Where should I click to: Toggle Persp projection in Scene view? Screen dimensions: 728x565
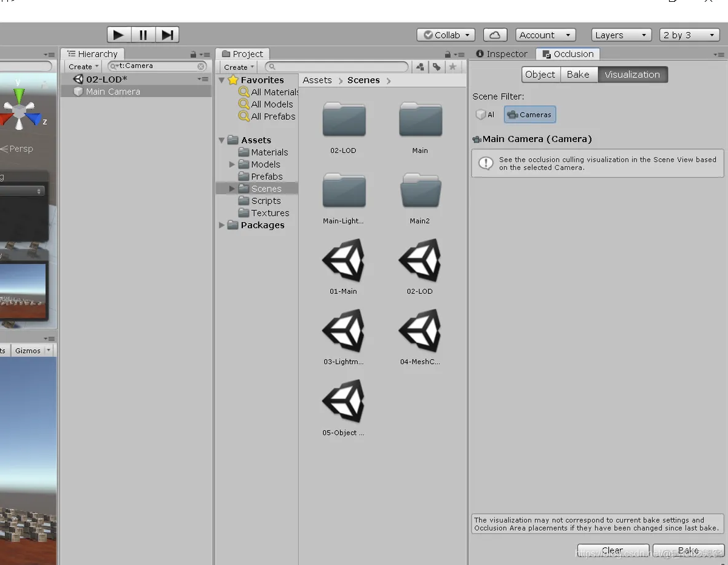(x=17, y=149)
